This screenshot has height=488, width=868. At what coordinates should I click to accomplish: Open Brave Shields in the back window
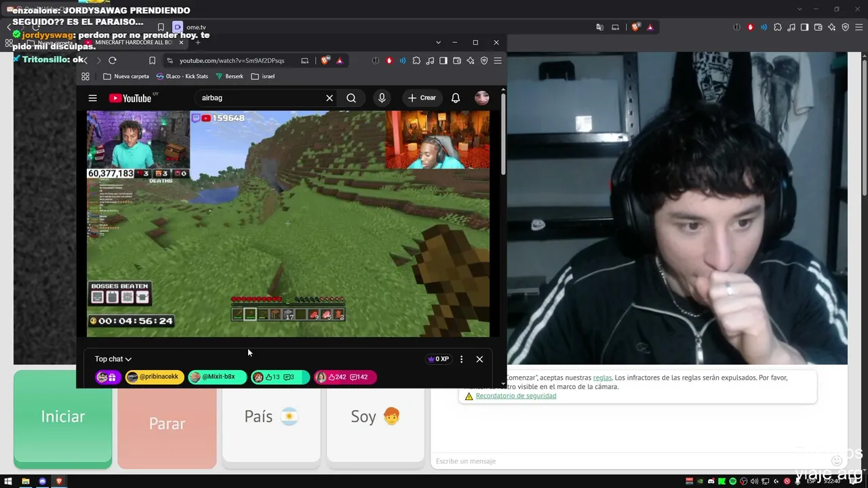[x=635, y=27]
